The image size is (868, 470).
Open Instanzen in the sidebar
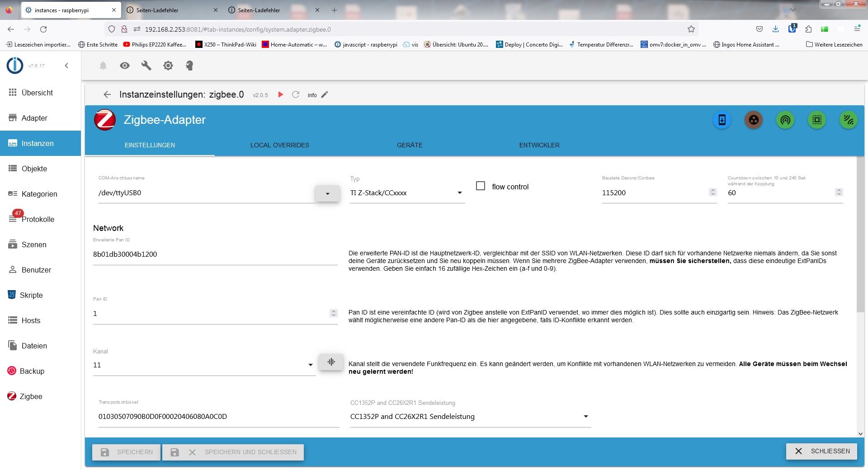(41, 143)
